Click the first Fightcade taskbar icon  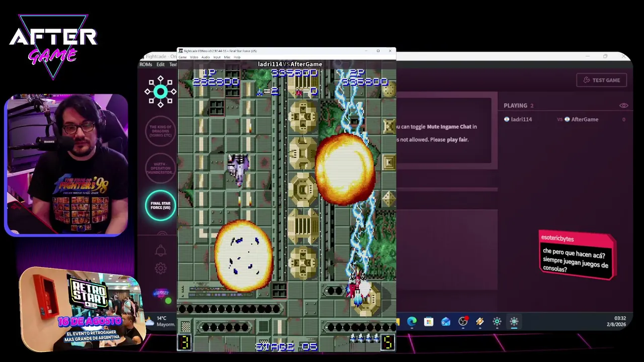point(497,322)
